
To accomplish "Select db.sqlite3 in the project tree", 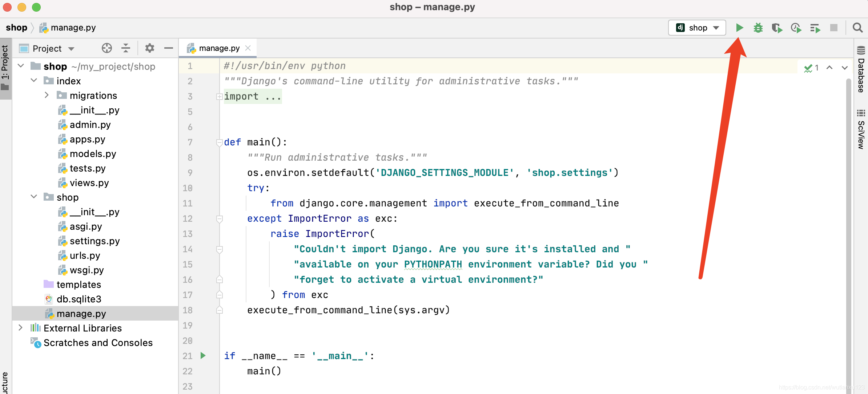I will [x=79, y=299].
